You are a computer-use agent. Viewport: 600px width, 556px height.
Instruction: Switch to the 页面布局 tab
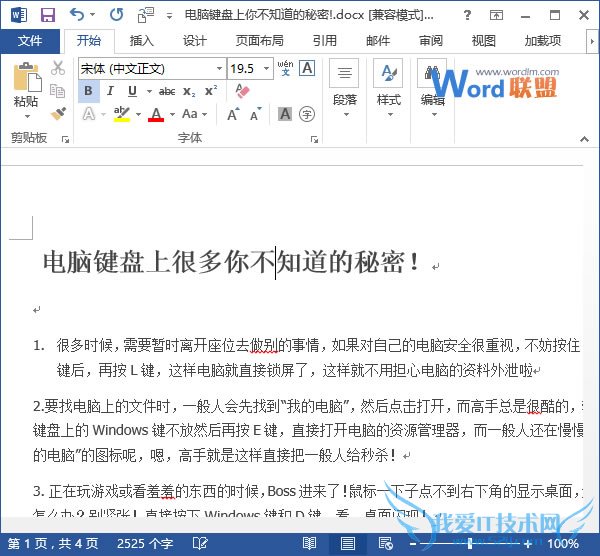(259, 41)
